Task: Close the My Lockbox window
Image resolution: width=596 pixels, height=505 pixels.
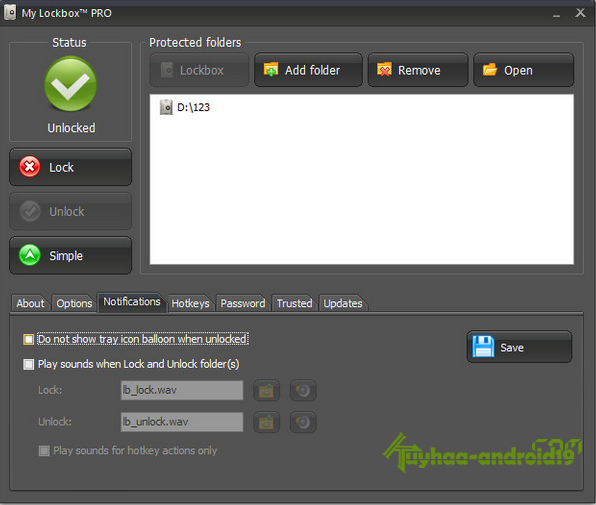Action: 580,13
